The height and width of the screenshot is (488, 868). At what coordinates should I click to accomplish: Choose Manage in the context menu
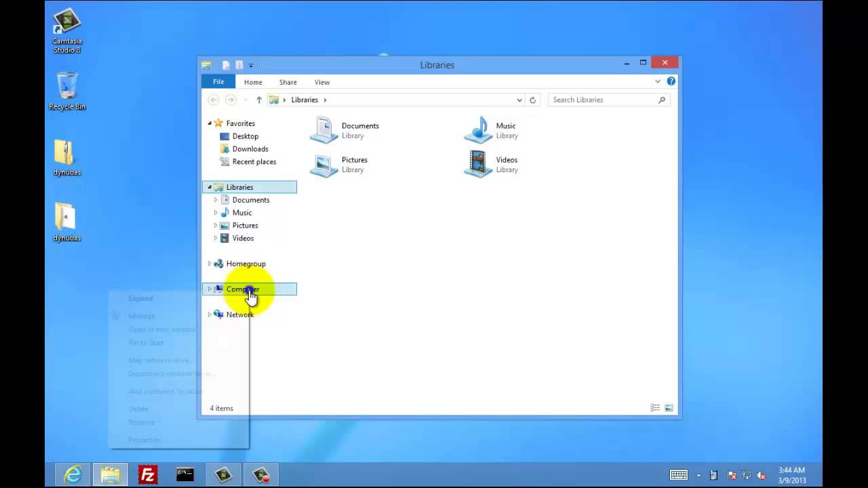142,316
